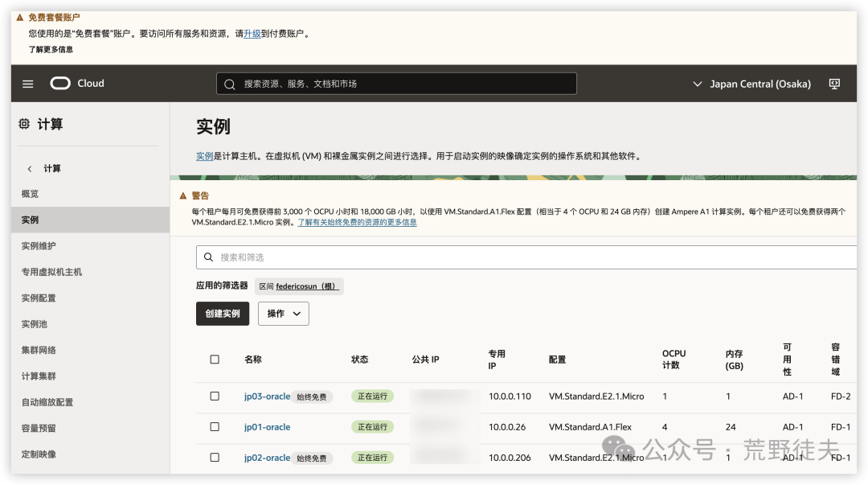Viewport: 868px width, 485px height.
Task: Click the search magnifier in the search bar
Action: (228, 83)
